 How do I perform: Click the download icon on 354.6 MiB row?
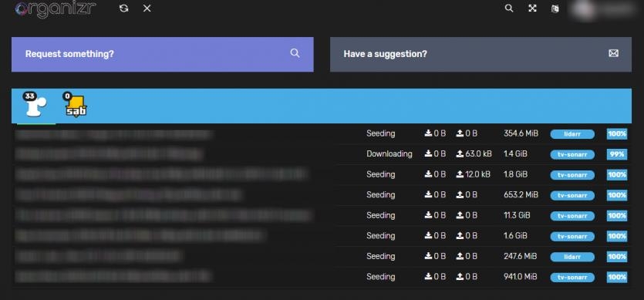tap(428, 133)
